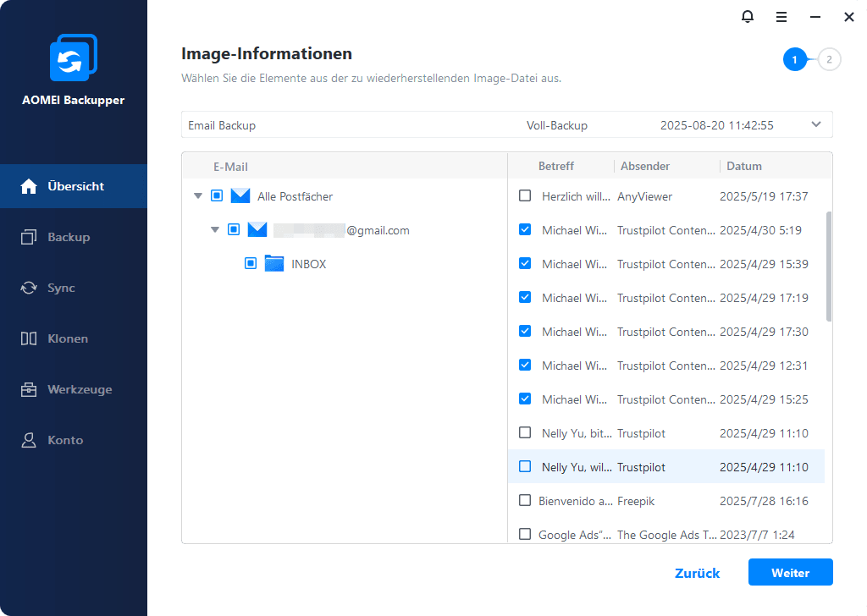Go to the Klonen section
Image resolution: width=867 pixels, height=616 pixels.
pos(74,338)
